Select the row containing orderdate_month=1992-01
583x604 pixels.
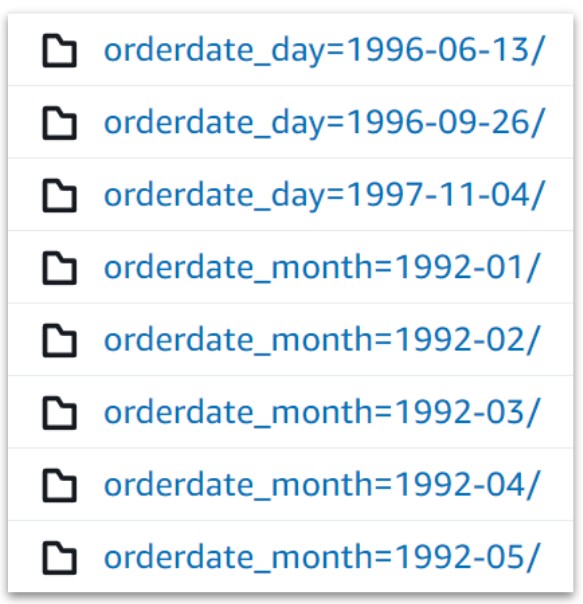(x=291, y=267)
